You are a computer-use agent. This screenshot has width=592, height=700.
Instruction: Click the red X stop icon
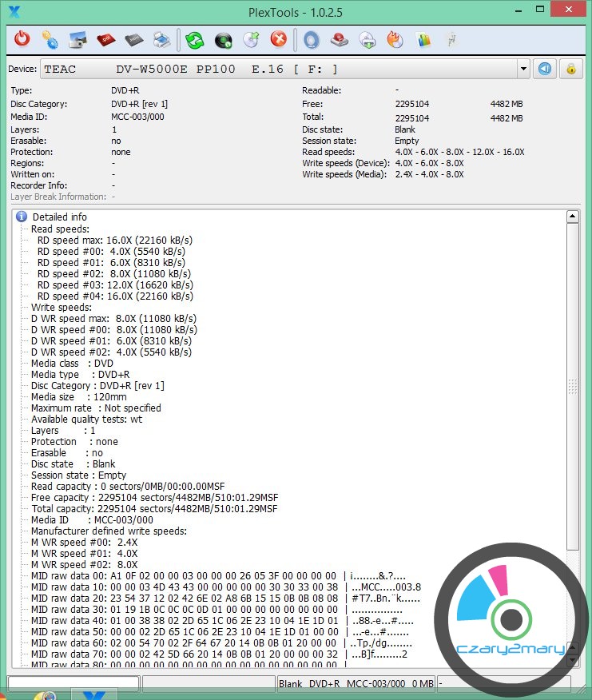[278, 39]
